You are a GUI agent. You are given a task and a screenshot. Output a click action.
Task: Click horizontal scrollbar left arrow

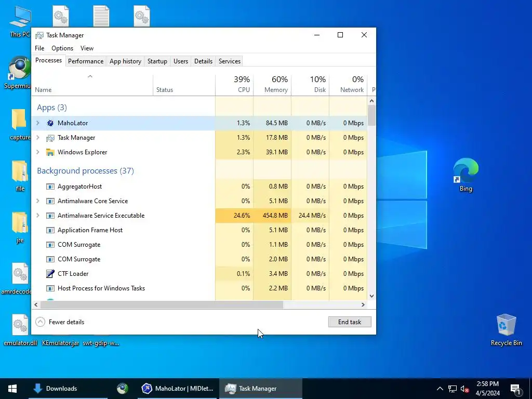pyautogui.click(x=36, y=304)
